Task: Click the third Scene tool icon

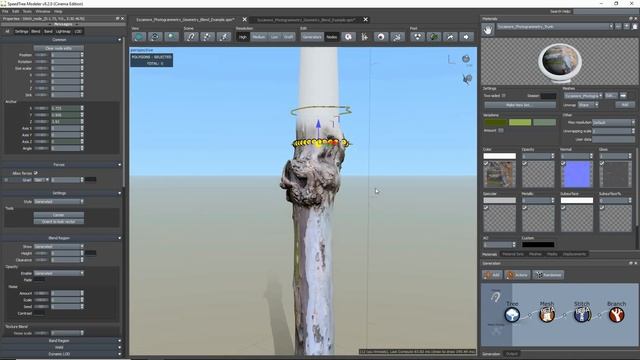Action: point(223,37)
